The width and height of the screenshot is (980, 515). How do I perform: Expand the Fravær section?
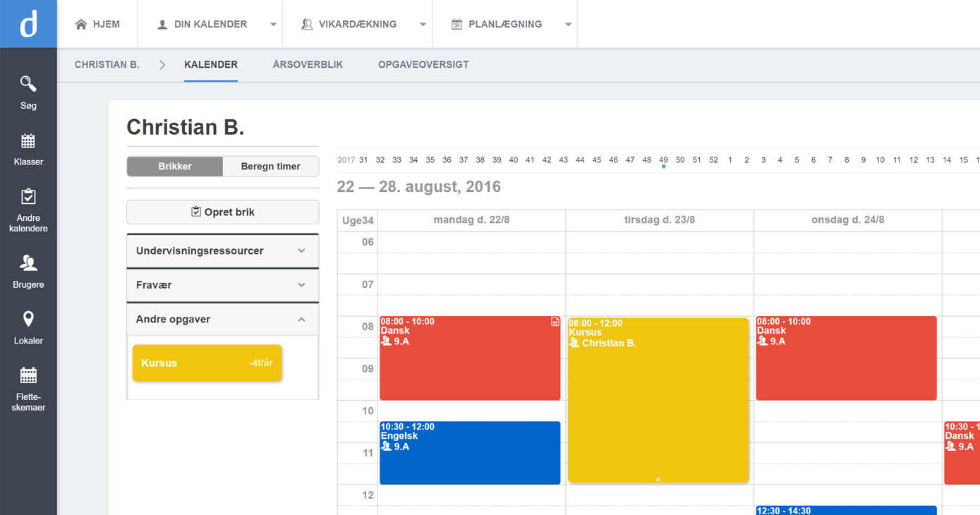click(223, 285)
